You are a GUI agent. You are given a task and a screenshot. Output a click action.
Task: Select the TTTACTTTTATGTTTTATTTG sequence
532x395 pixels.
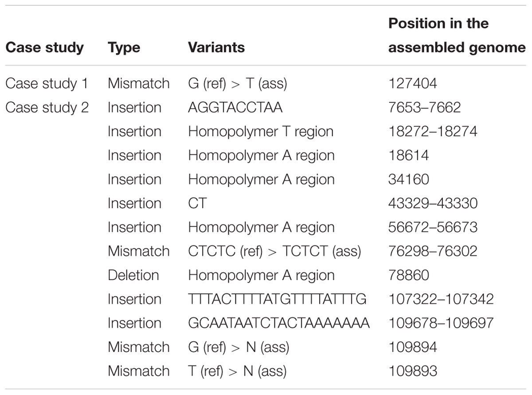pos(277,299)
